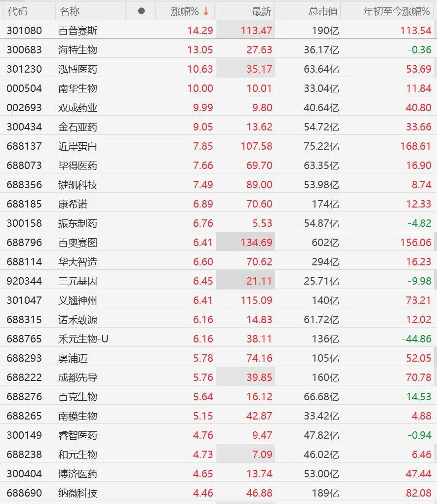Click the latest price 113.47
This screenshot has width=437, height=504.
(256, 31)
